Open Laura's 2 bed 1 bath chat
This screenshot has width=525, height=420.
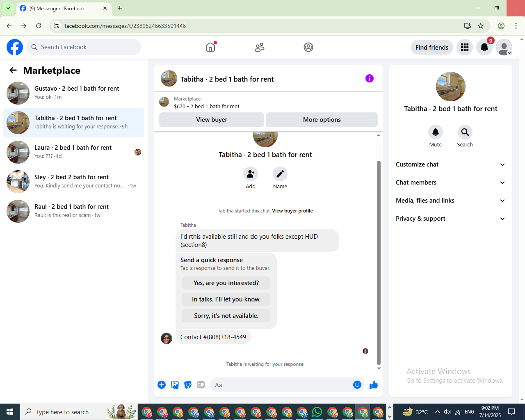[x=74, y=152]
